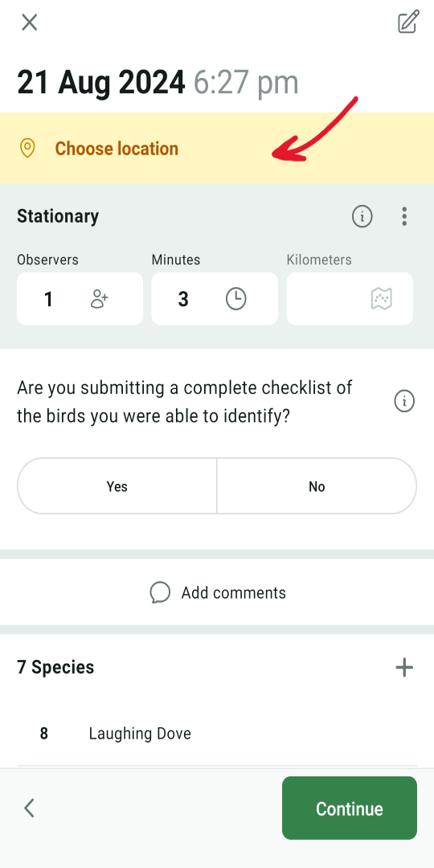Close the checklist with X icon
434x868 pixels.
[30, 23]
